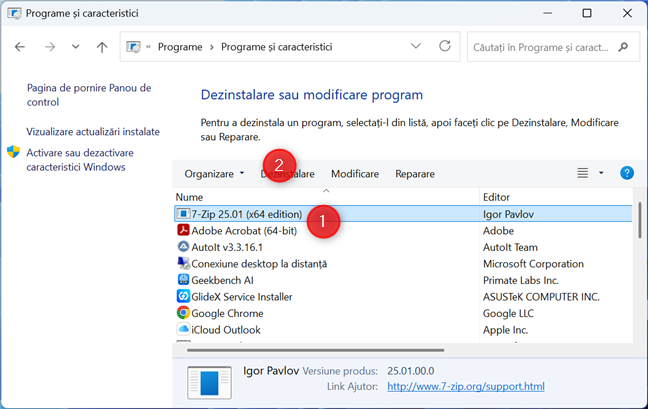
Task: Select the Programe breadcrumb
Action: click(x=180, y=47)
